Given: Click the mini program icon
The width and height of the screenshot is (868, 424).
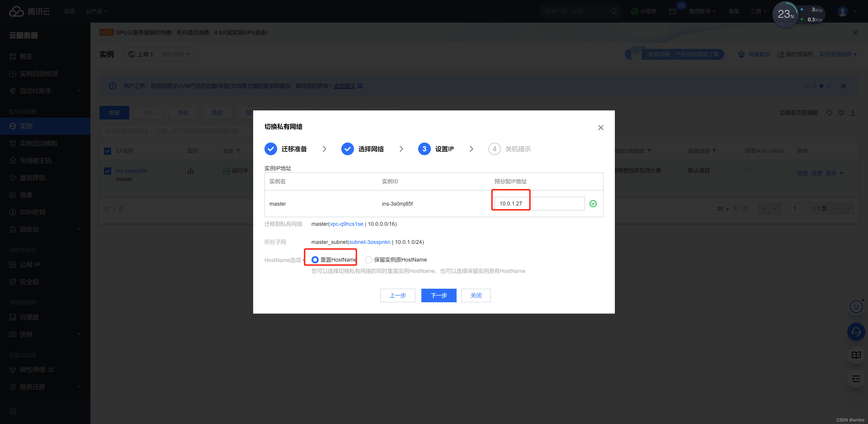Looking at the screenshot, I should click(634, 12).
